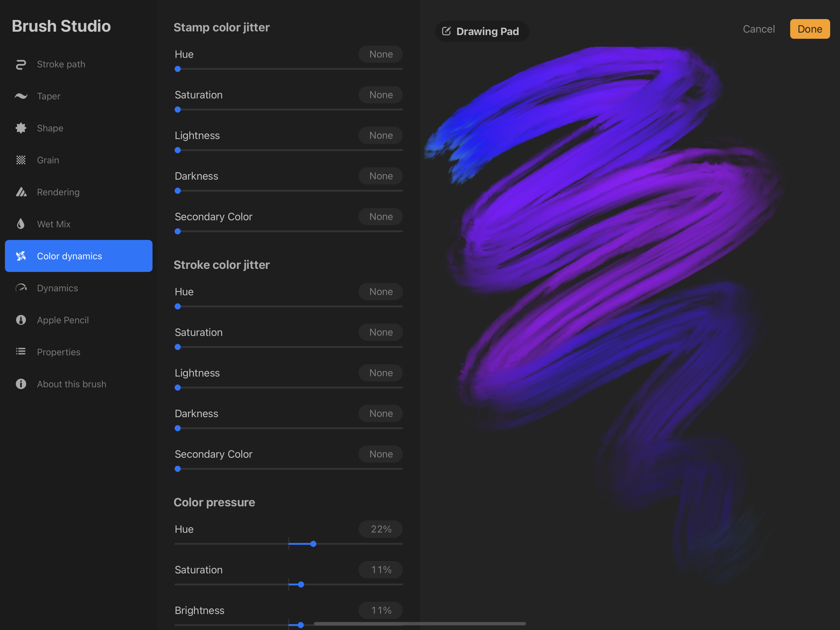Click the Color dynamics pinwheel icon
The height and width of the screenshot is (630, 840).
[x=21, y=256]
